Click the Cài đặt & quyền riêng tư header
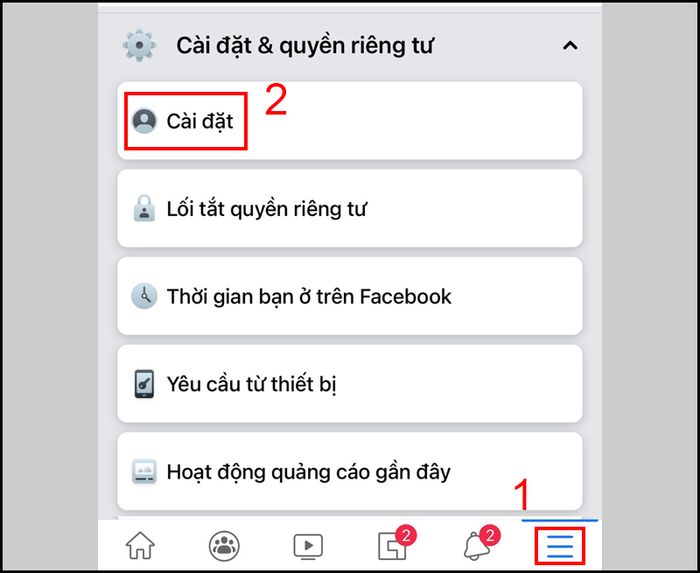Image resolution: width=700 pixels, height=573 pixels. [x=304, y=45]
